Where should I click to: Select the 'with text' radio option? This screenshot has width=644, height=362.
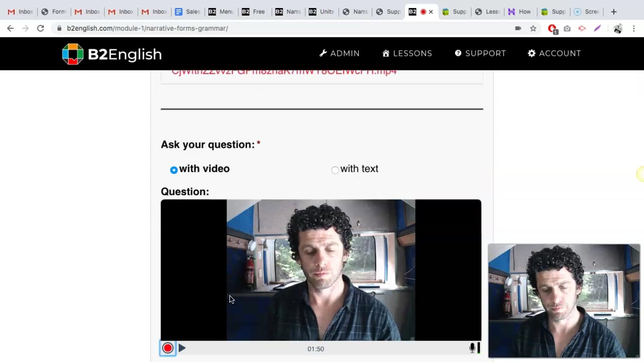click(335, 170)
